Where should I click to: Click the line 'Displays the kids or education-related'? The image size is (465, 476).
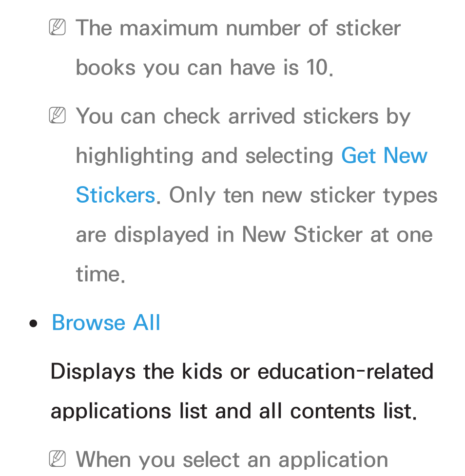coord(242,372)
